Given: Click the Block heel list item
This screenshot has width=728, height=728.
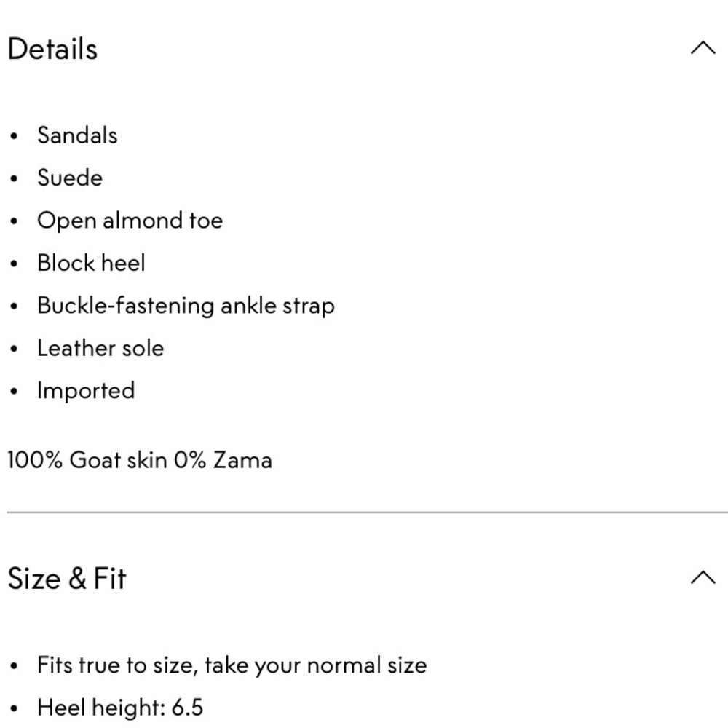Looking at the screenshot, I should pos(91,263).
